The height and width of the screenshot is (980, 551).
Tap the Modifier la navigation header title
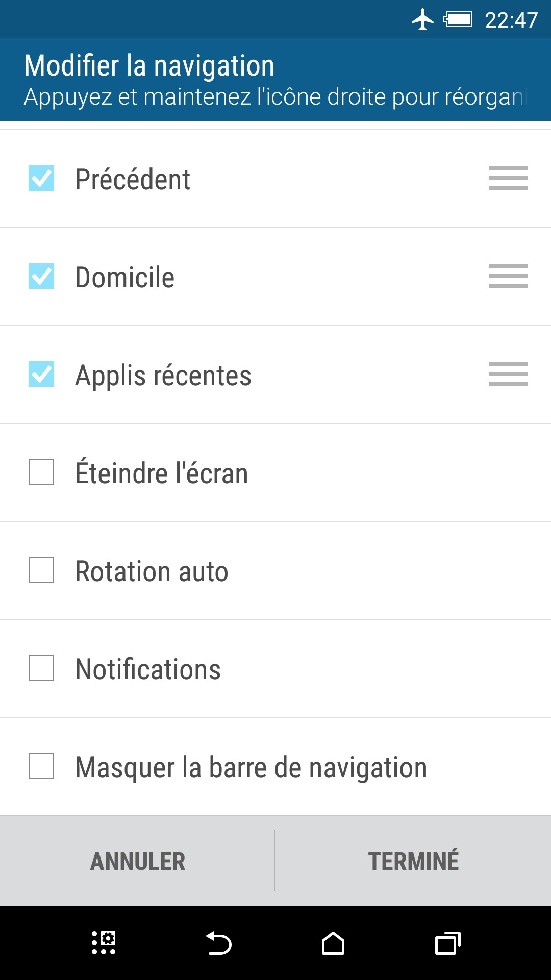(149, 66)
